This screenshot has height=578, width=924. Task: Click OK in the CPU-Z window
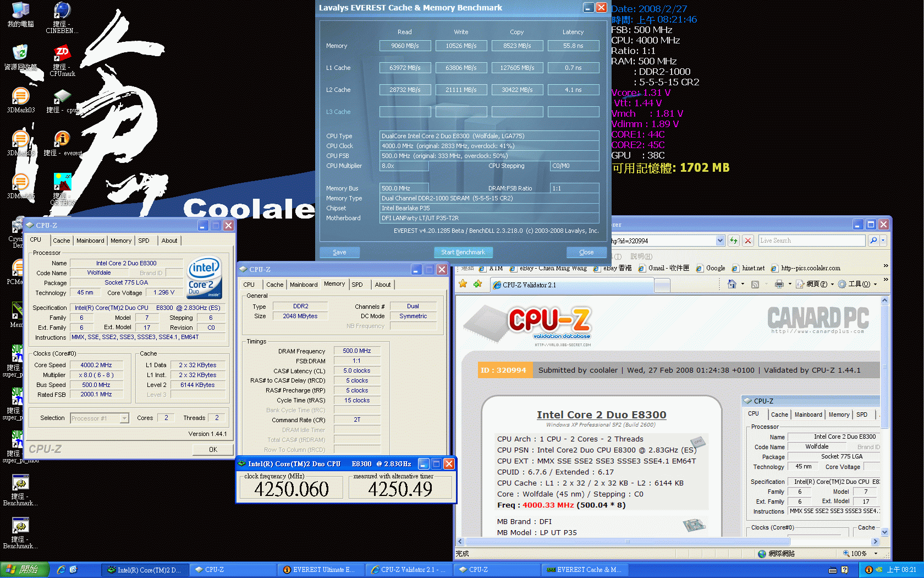pyautogui.click(x=213, y=450)
